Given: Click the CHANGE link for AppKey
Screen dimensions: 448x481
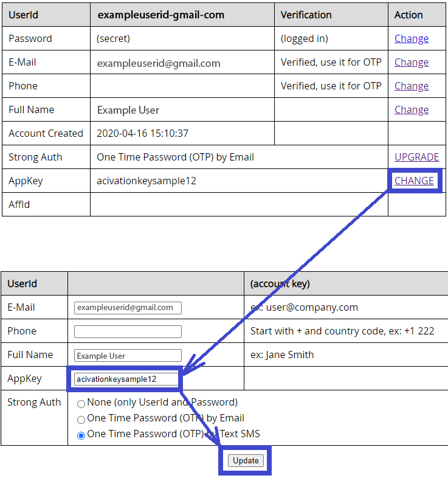Looking at the screenshot, I should 414,181.
